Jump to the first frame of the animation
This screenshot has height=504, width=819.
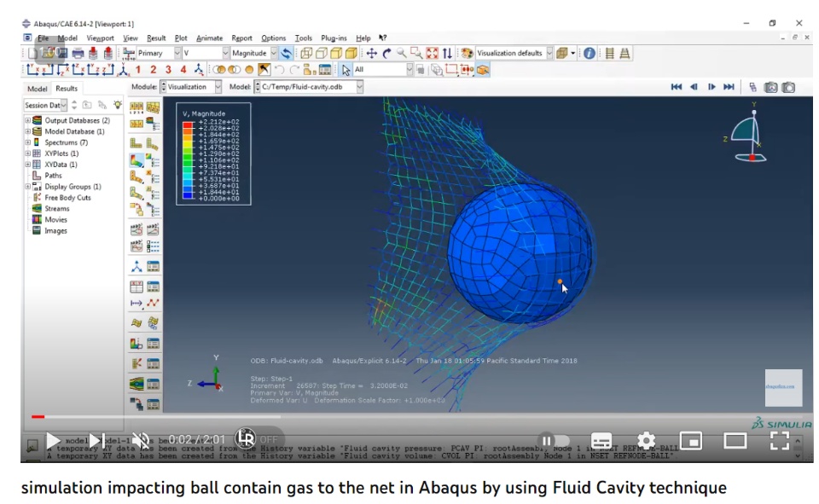click(x=677, y=87)
